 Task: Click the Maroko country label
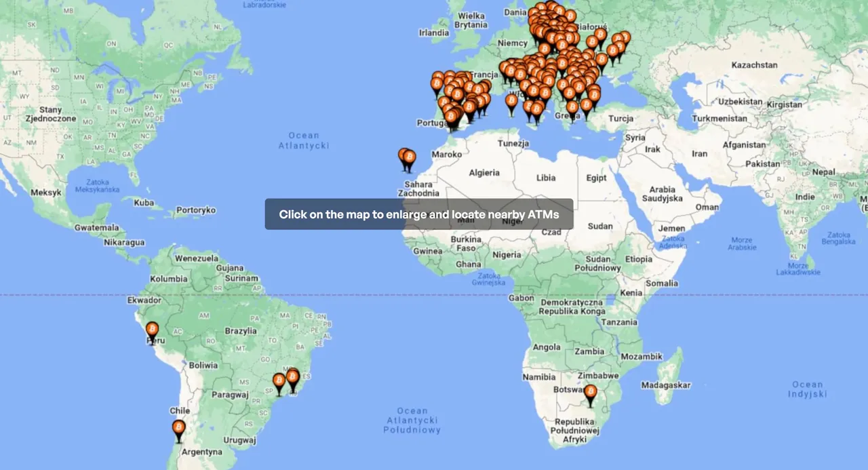(447, 155)
